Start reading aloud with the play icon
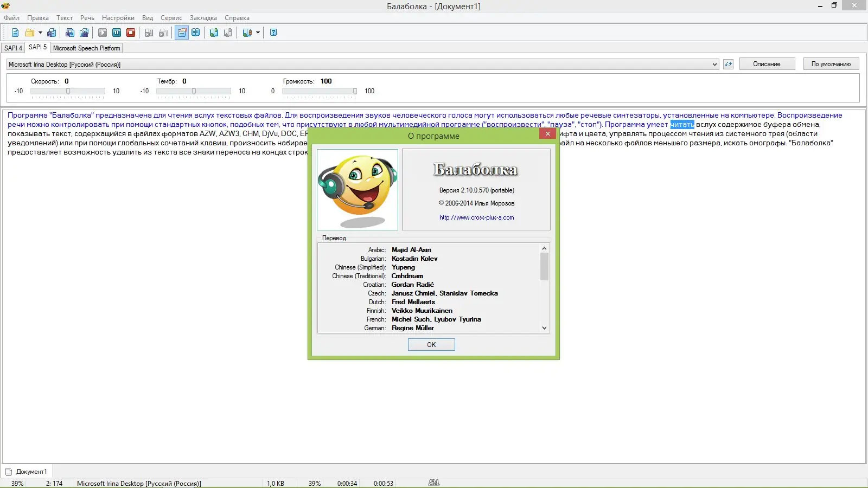Viewport: 868px width, 488px height. [103, 33]
